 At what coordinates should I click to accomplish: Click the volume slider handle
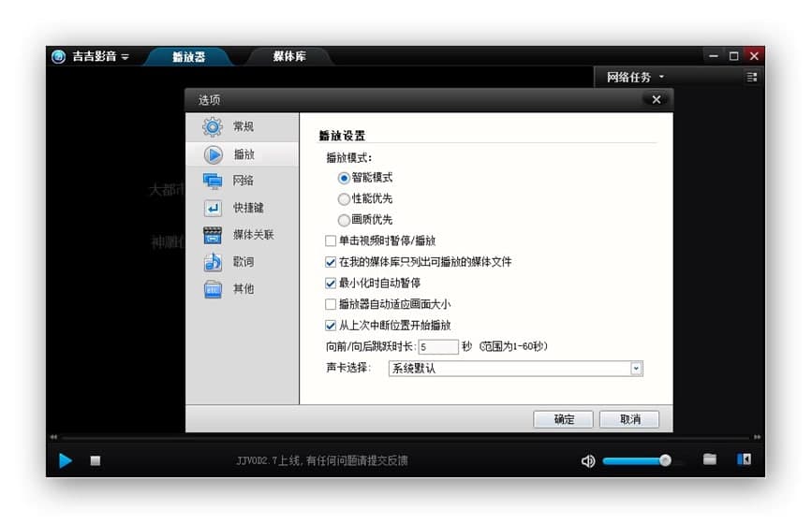[665, 460]
